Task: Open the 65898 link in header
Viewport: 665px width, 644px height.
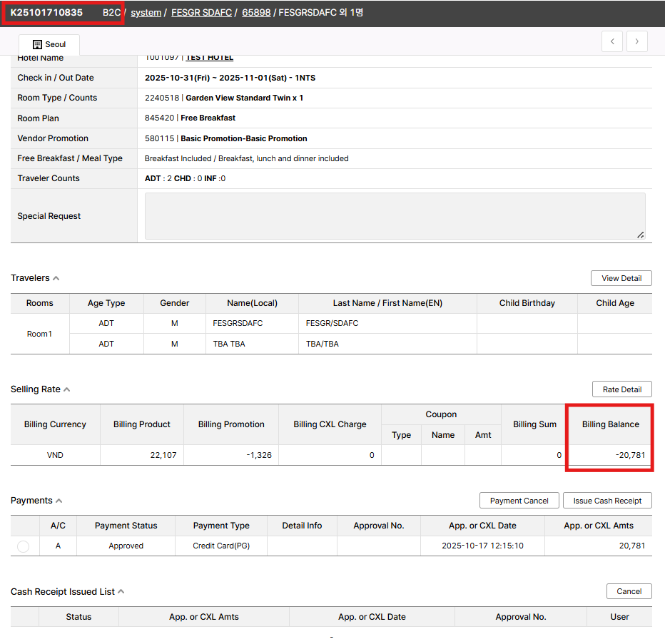Action: 256,12
